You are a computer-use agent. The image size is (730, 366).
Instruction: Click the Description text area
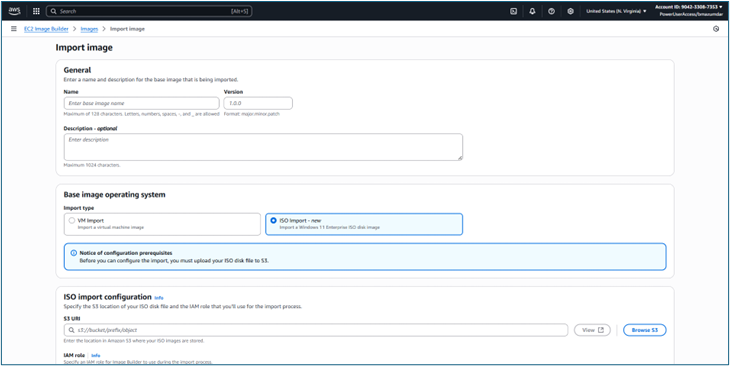coord(263,147)
